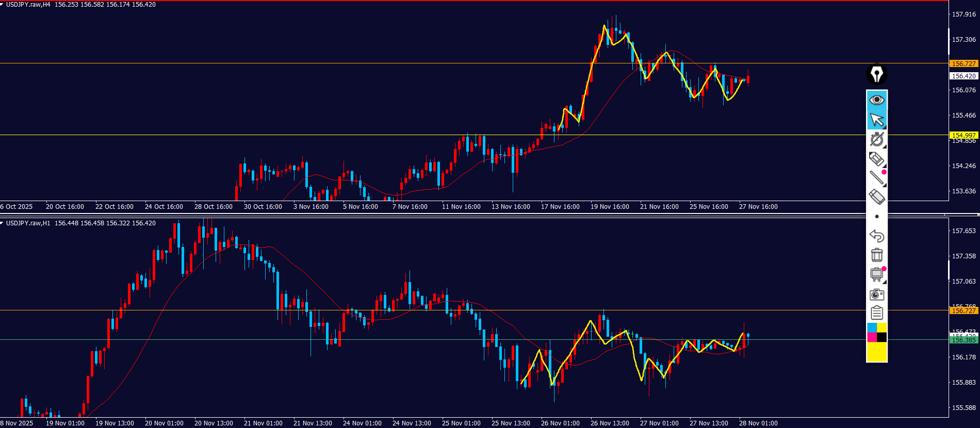Screen dimensions: 980x428
Task: Select the highlighter marker tool
Action: 876,159
